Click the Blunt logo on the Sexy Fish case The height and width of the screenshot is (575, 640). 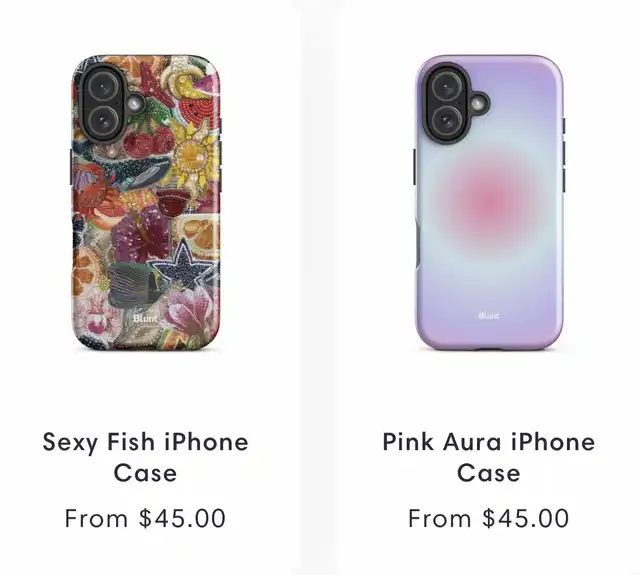click(x=145, y=318)
